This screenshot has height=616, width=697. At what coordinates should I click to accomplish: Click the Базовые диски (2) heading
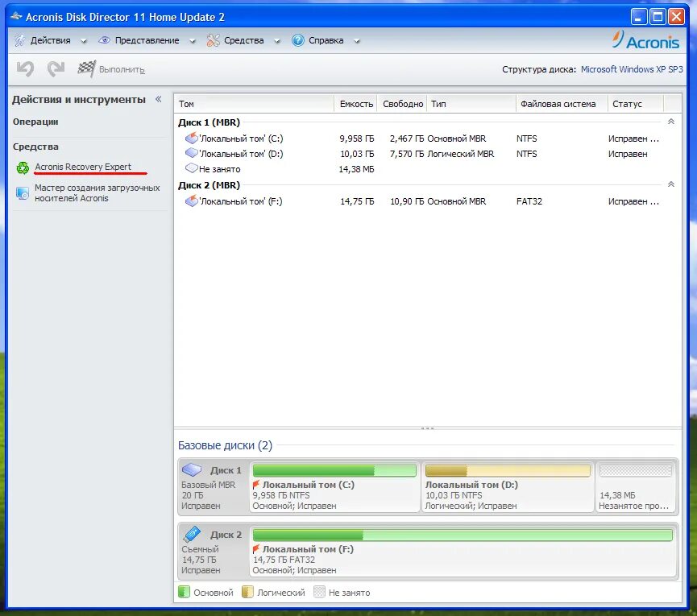point(225,445)
